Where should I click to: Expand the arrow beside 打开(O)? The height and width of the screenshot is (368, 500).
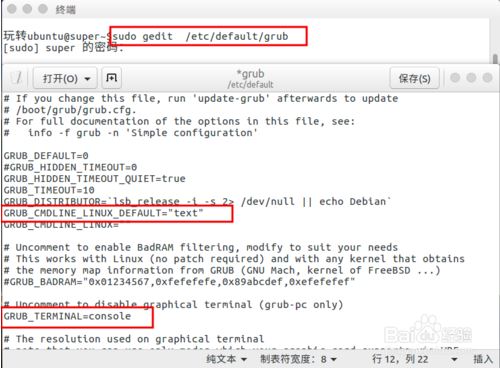tap(87, 79)
